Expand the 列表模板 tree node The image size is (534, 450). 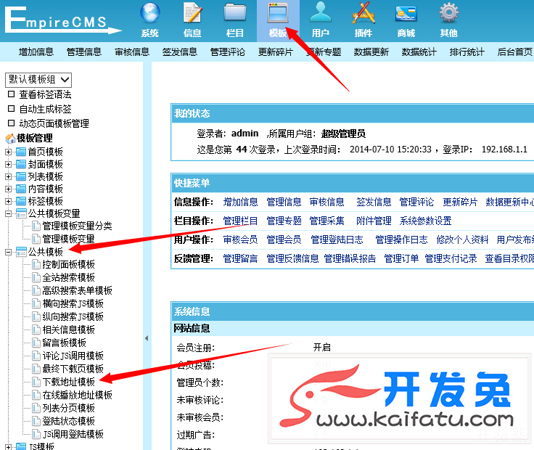click(x=9, y=176)
